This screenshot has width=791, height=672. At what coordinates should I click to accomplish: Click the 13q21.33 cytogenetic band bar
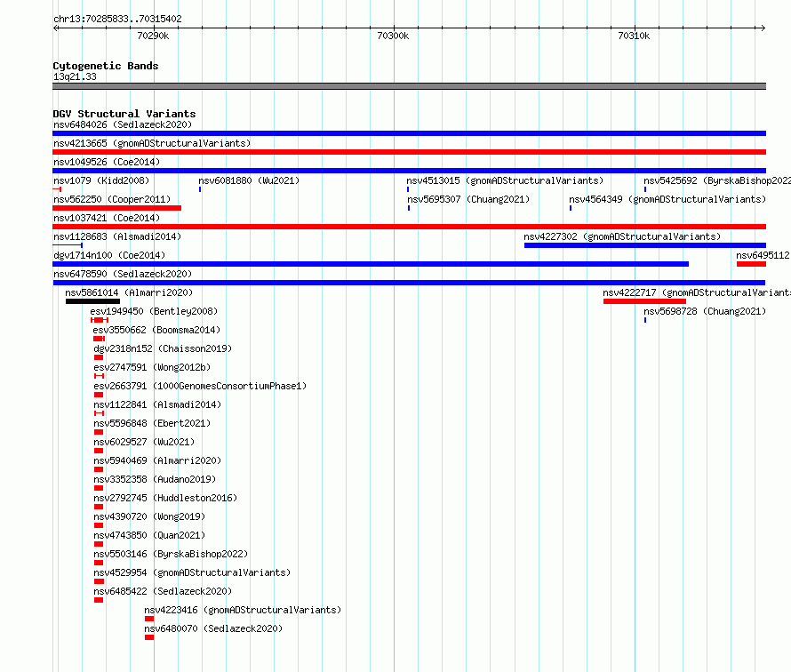click(x=409, y=86)
